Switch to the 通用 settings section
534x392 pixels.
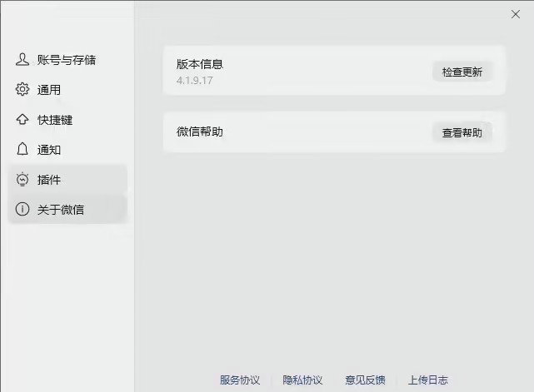67,90
